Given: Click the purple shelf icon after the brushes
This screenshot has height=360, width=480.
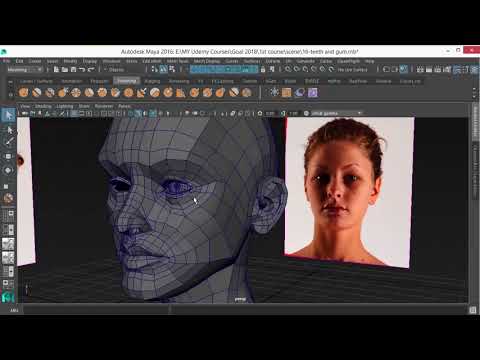Looking at the screenshot, I should point(313,92).
